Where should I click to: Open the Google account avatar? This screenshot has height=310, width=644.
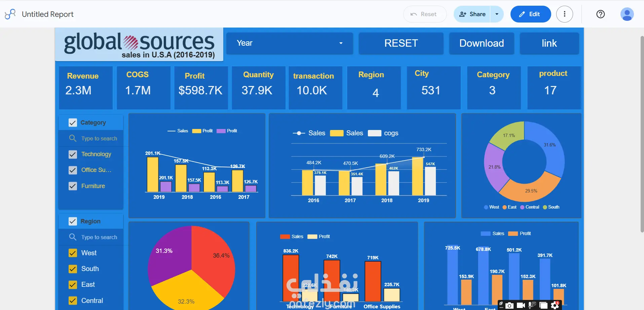click(627, 14)
